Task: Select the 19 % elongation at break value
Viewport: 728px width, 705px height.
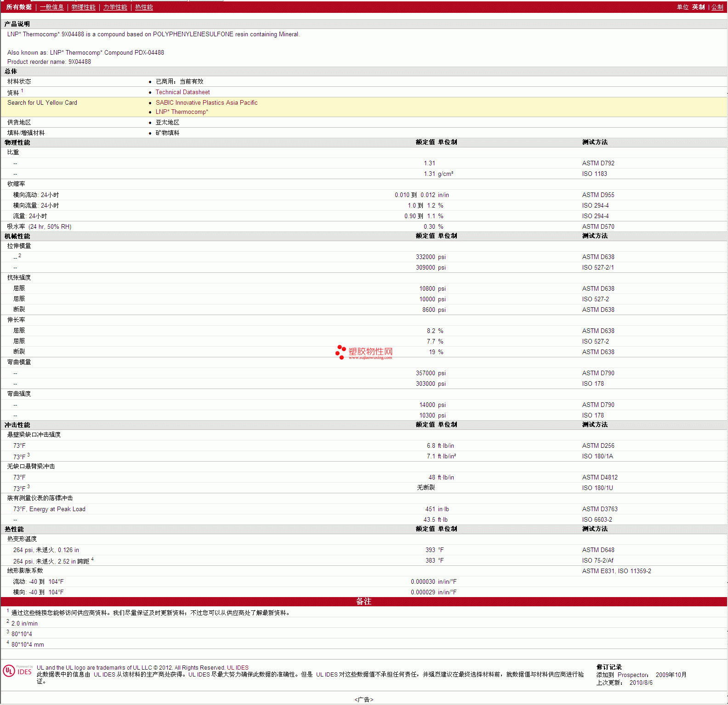Action: pos(436,352)
